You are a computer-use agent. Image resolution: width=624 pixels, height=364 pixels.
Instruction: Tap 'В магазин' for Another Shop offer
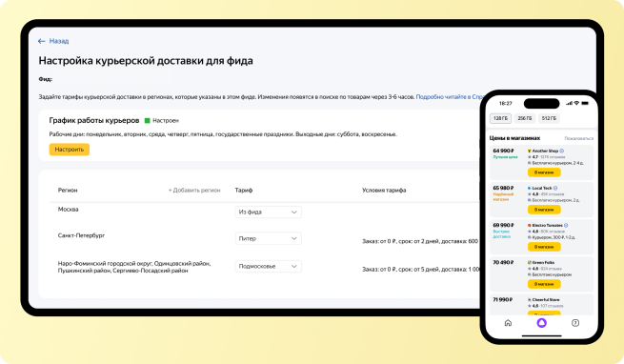click(x=544, y=172)
